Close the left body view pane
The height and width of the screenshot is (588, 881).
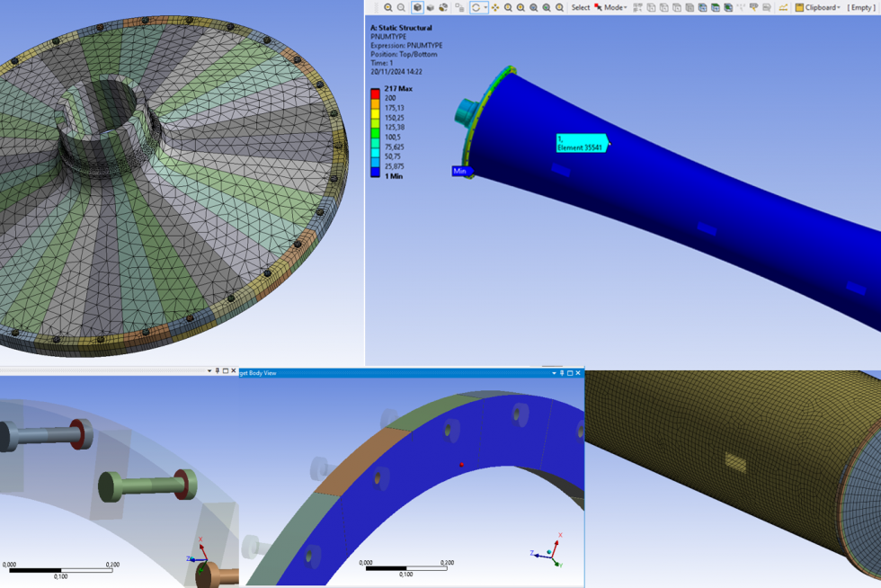[233, 371]
